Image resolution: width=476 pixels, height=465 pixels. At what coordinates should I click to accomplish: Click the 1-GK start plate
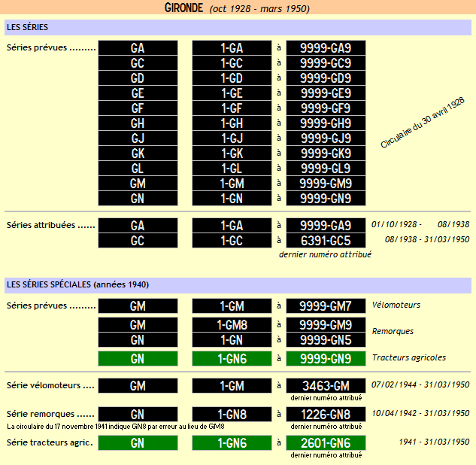tap(232, 153)
